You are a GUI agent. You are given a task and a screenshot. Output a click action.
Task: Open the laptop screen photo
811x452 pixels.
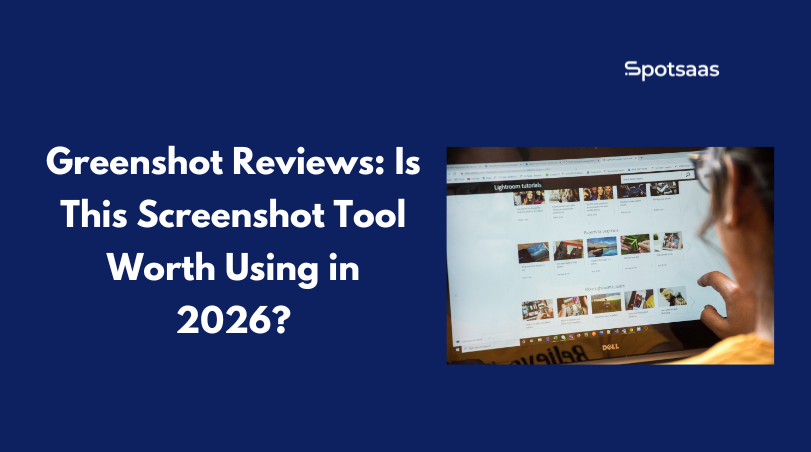(x=610, y=255)
